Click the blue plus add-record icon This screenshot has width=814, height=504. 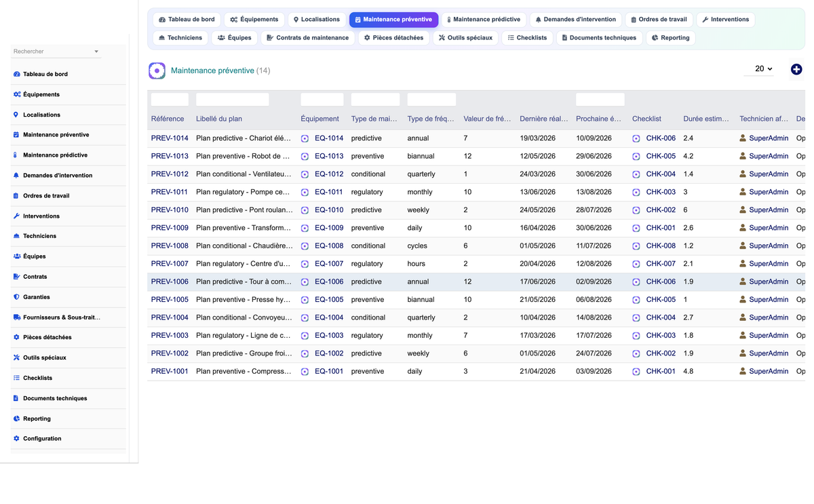tap(796, 69)
